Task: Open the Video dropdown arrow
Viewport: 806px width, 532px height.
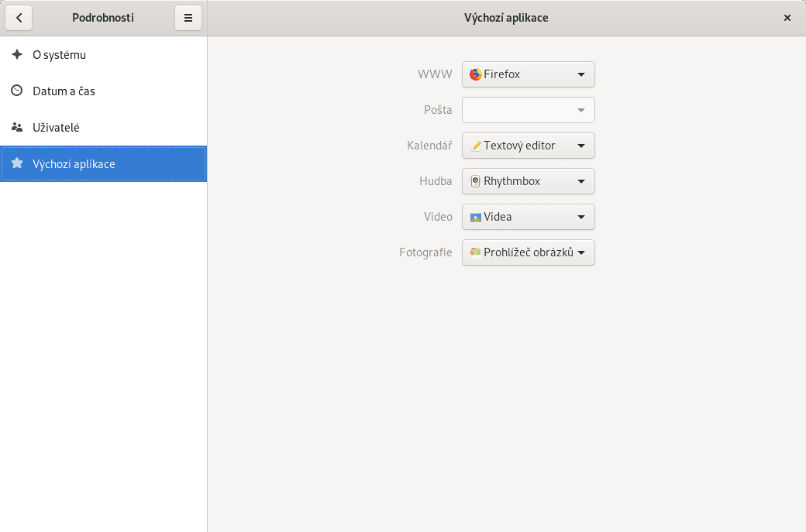Action: tap(581, 217)
